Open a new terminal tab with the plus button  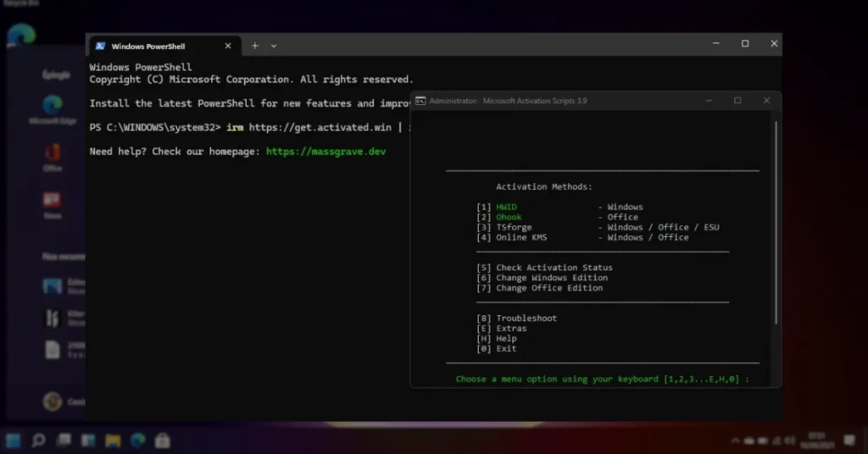254,46
